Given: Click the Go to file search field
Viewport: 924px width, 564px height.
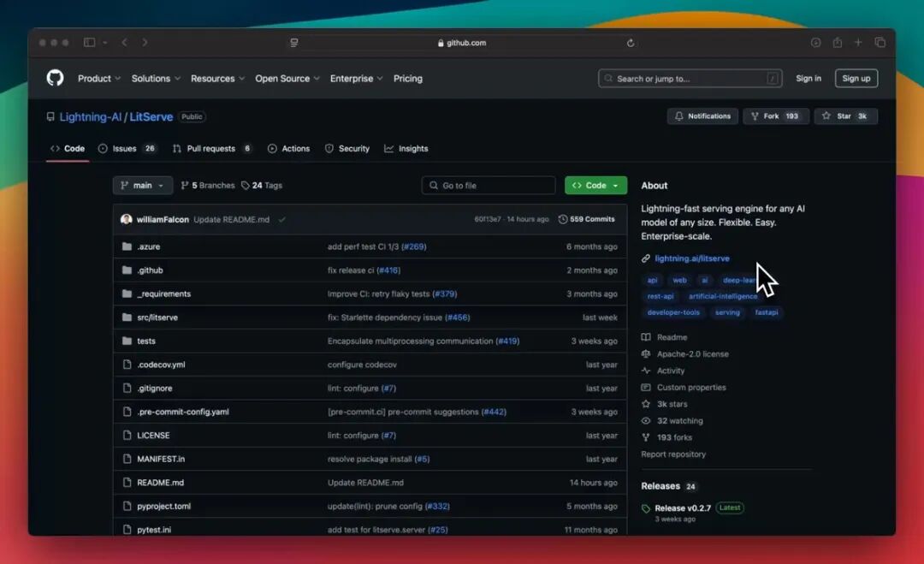Looking at the screenshot, I should (489, 185).
